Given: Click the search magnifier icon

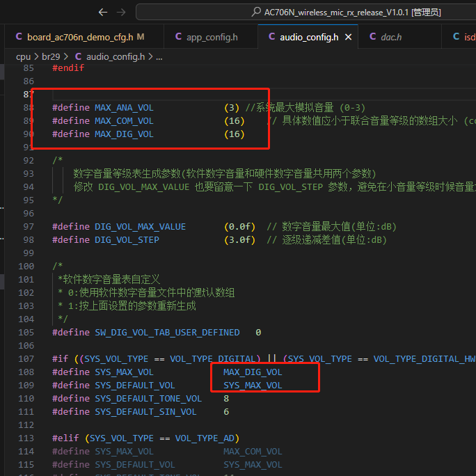Looking at the screenshot, I should (x=256, y=12).
